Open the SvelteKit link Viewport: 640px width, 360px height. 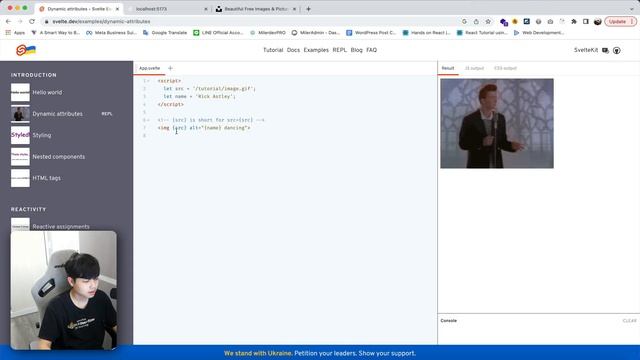tap(586, 50)
